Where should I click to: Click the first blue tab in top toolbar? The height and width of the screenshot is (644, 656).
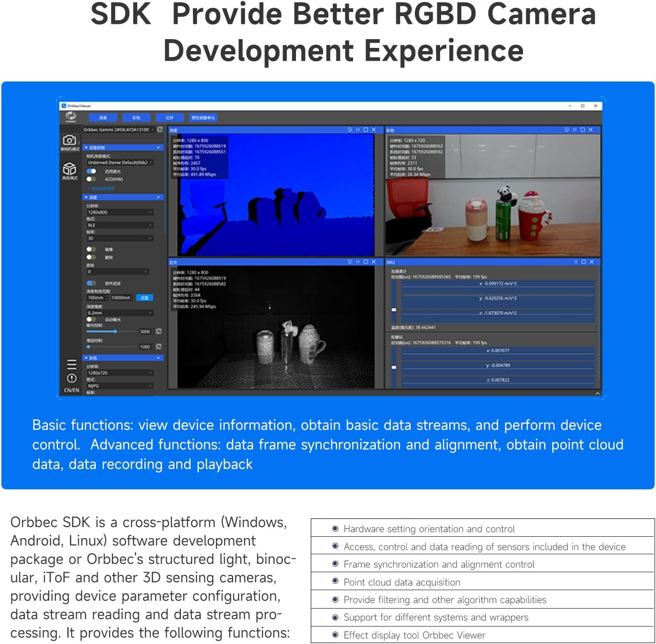pyautogui.click(x=103, y=118)
